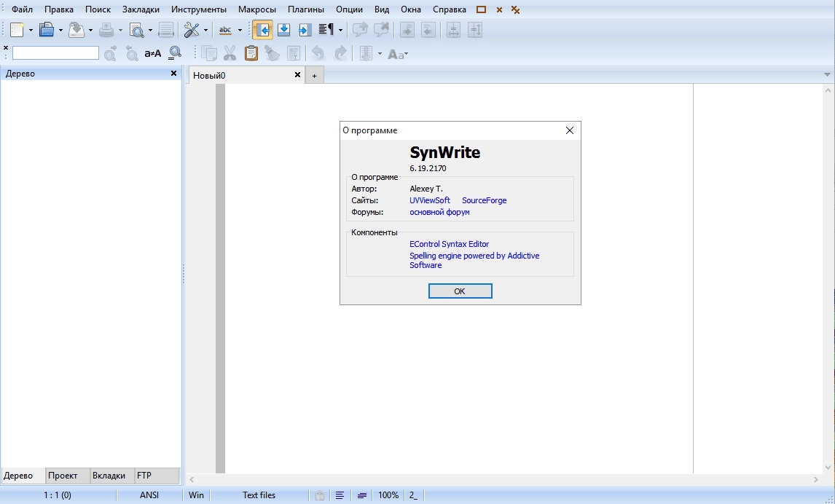
Task: Click the indent block icon
Action: point(407,30)
